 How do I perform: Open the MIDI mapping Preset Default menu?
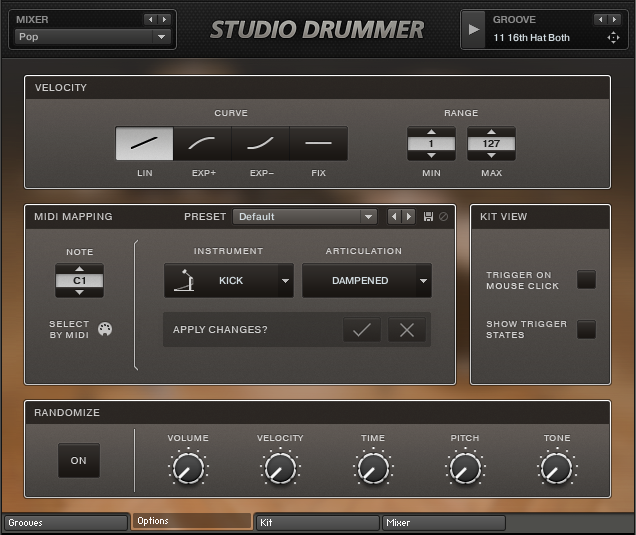(x=304, y=217)
